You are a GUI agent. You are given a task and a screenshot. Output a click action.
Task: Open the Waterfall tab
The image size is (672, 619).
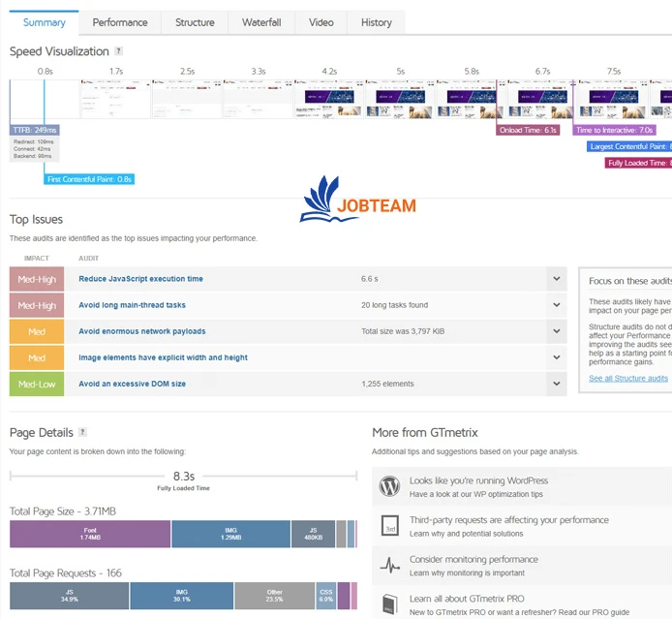(261, 22)
